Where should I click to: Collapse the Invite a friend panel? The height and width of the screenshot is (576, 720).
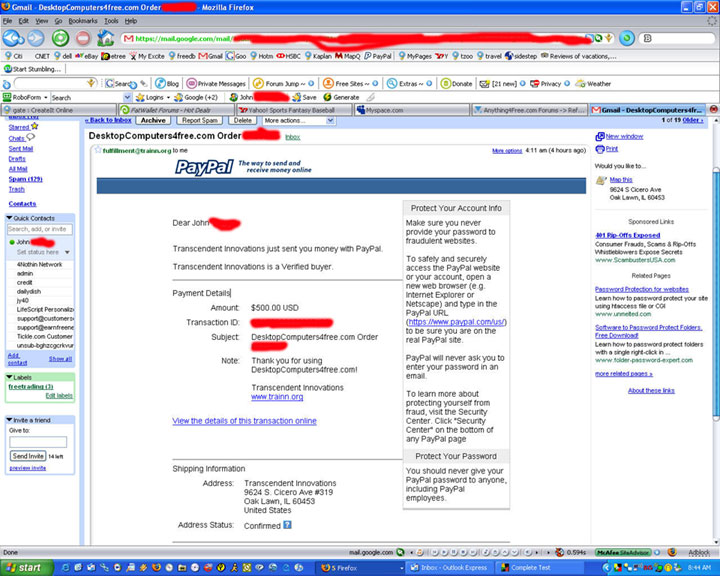click(9, 420)
